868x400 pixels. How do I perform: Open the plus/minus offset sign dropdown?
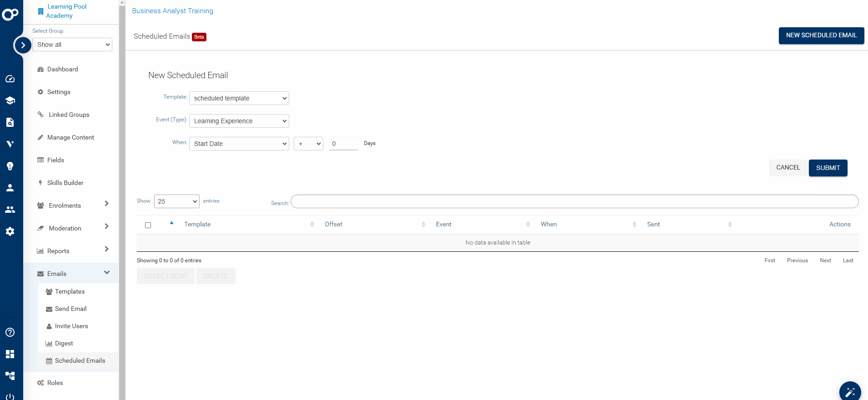tap(308, 144)
